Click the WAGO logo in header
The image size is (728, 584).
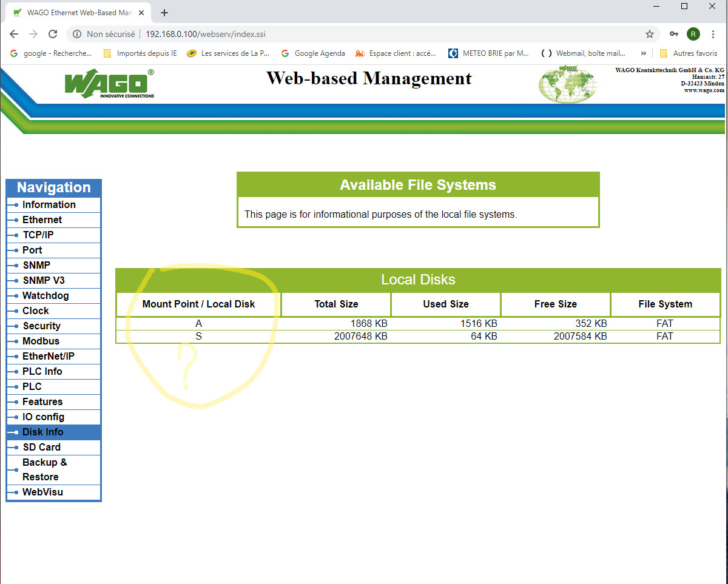(x=109, y=84)
